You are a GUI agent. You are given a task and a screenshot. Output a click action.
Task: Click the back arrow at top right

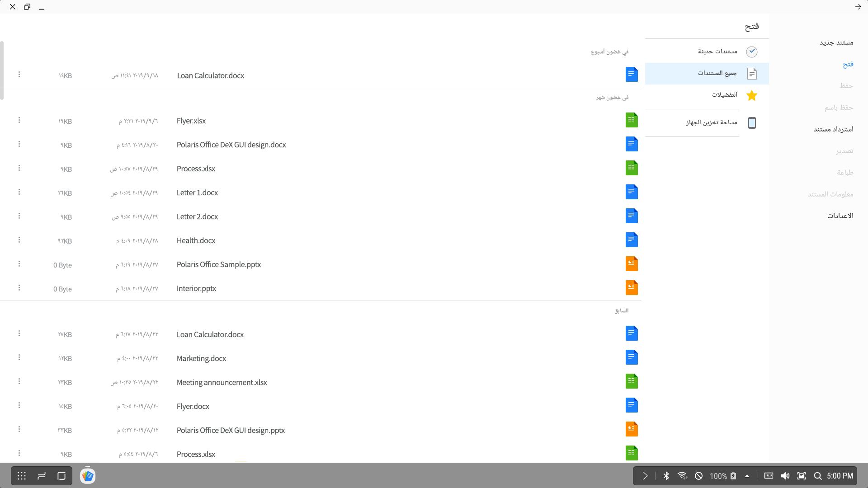click(858, 7)
